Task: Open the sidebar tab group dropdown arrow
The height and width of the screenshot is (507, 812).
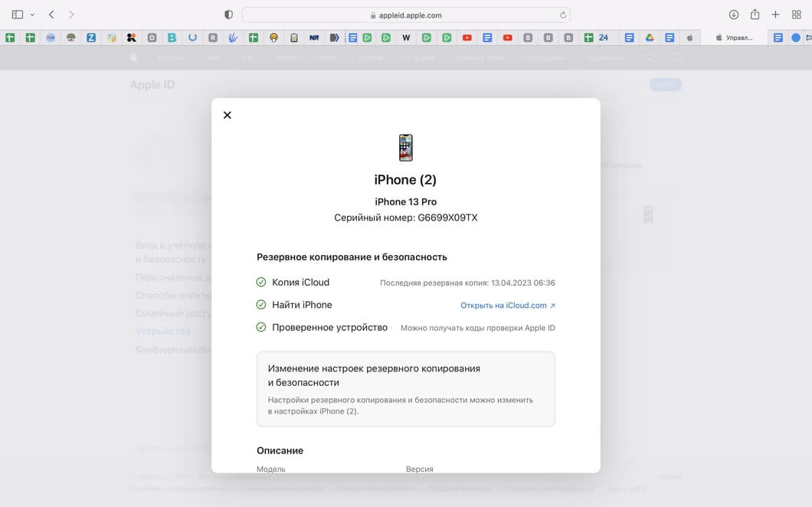Action: (32, 15)
